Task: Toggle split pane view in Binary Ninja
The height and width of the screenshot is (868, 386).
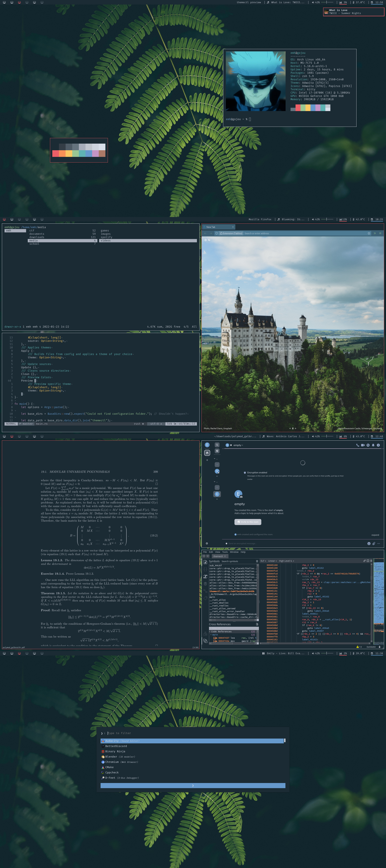Action: [368, 561]
